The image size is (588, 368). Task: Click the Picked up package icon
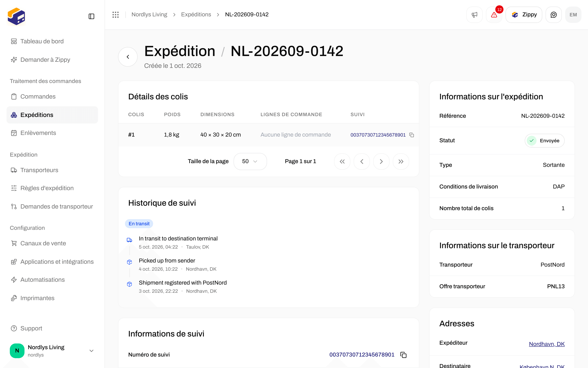pyautogui.click(x=129, y=262)
